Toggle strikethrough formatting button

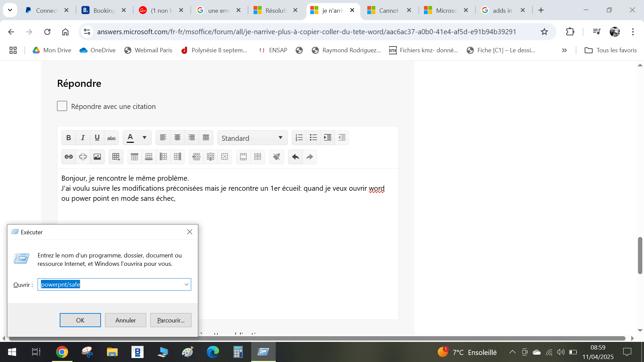pyautogui.click(x=111, y=138)
